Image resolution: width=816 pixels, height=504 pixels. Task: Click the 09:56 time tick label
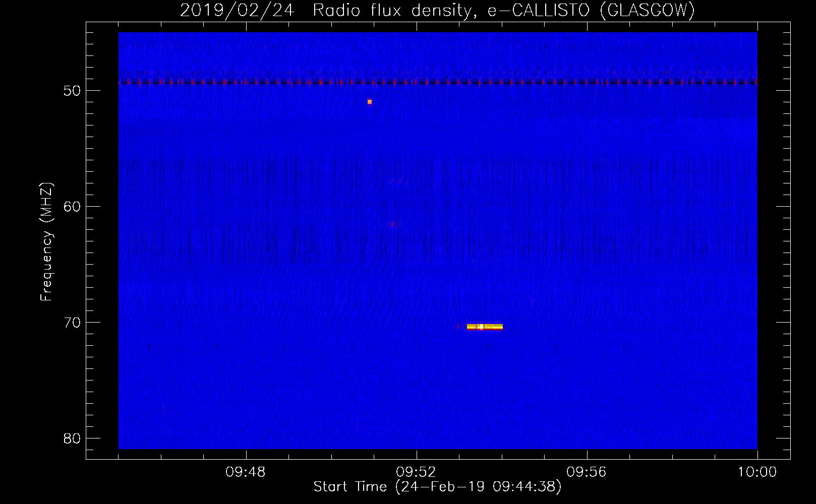tap(587, 472)
